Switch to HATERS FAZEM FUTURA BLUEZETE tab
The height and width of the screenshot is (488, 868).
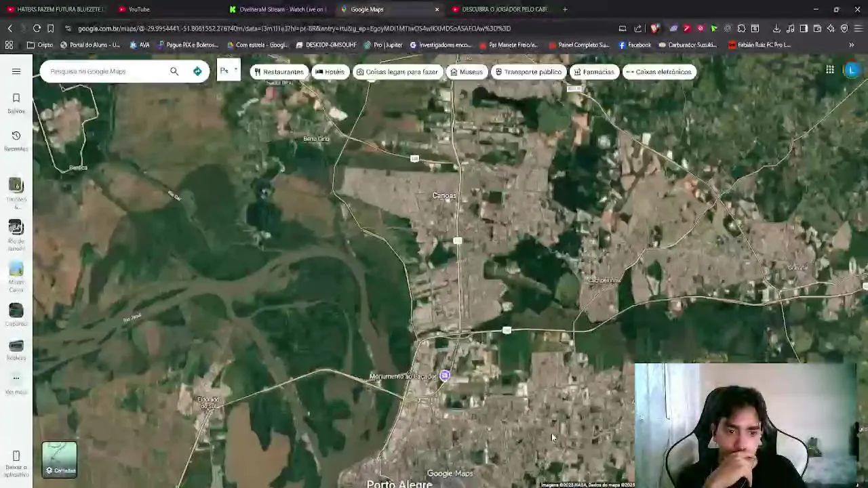coord(54,9)
